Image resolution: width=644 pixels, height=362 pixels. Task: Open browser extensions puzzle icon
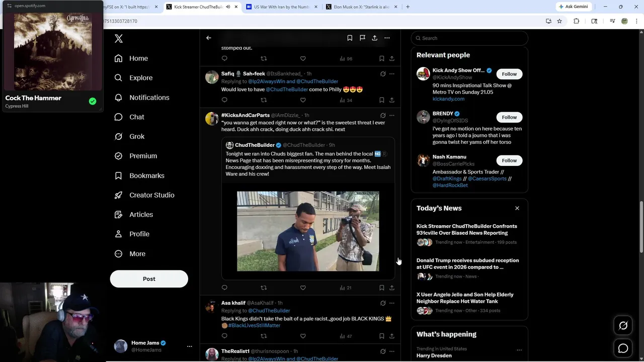click(x=577, y=21)
